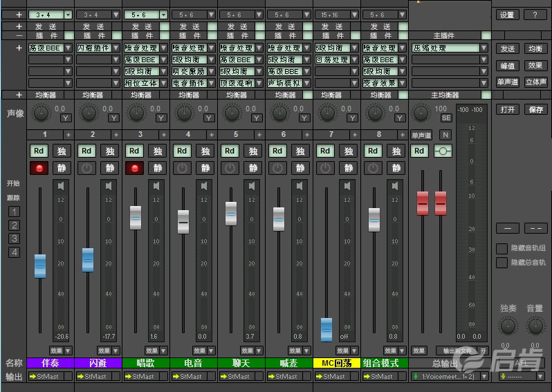Viewport: 552px width, 392px height.
Task: Click the 输出到文件 button
Action: (x=457, y=351)
